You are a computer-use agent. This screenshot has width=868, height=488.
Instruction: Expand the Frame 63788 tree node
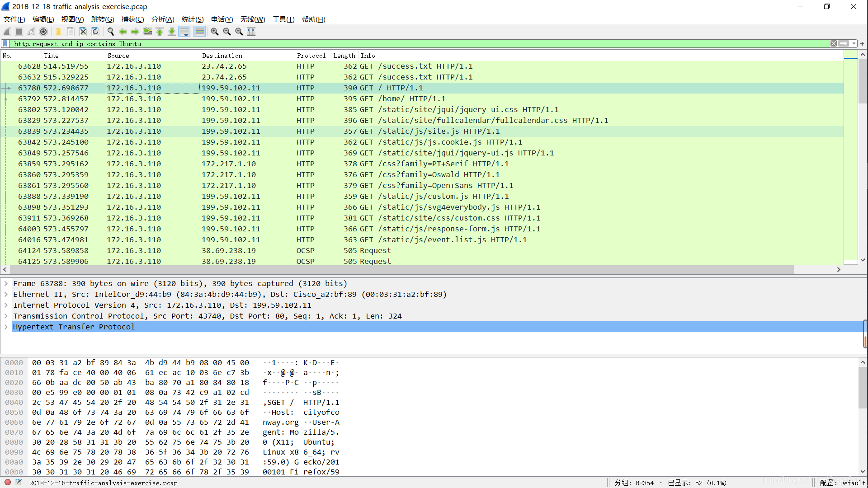click(x=6, y=284)
